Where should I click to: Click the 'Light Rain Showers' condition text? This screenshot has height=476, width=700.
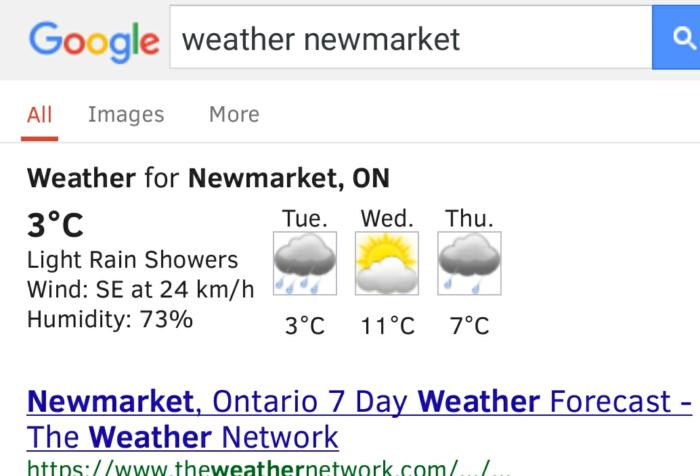pyautogui.click(x=132, y=260)
